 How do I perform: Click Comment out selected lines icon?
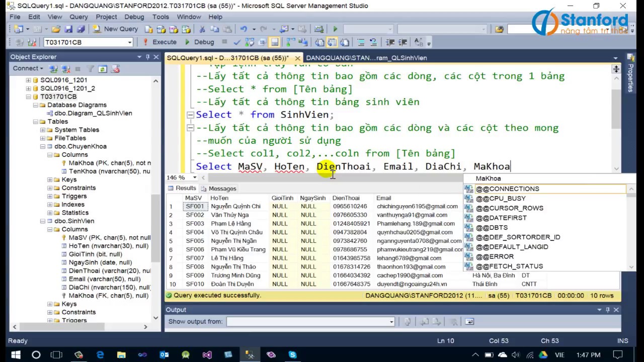point(361,42)
